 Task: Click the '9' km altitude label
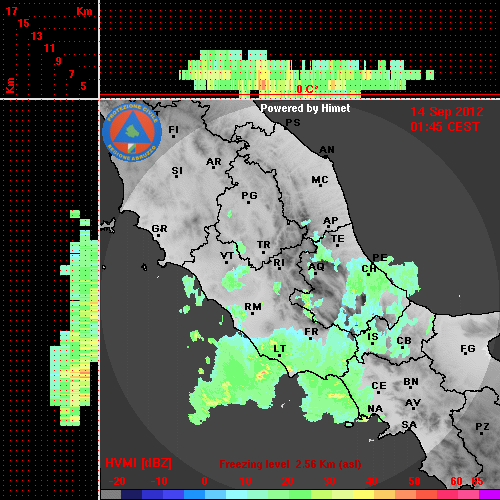[59, 61]
